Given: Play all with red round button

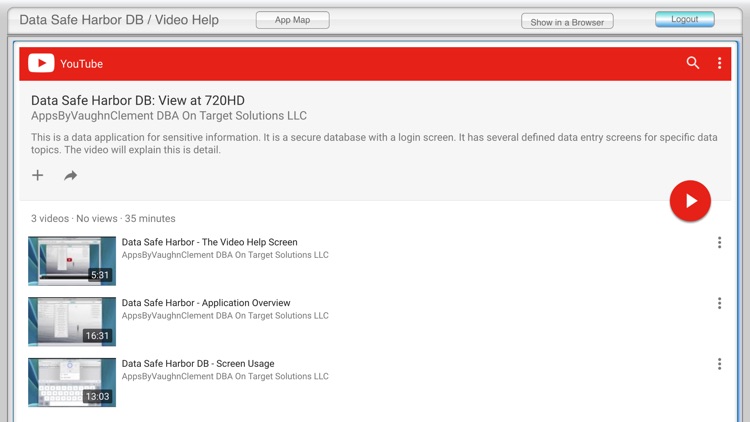Looking at the screenshot, I should pyautogui.click(x=690, y=200).
